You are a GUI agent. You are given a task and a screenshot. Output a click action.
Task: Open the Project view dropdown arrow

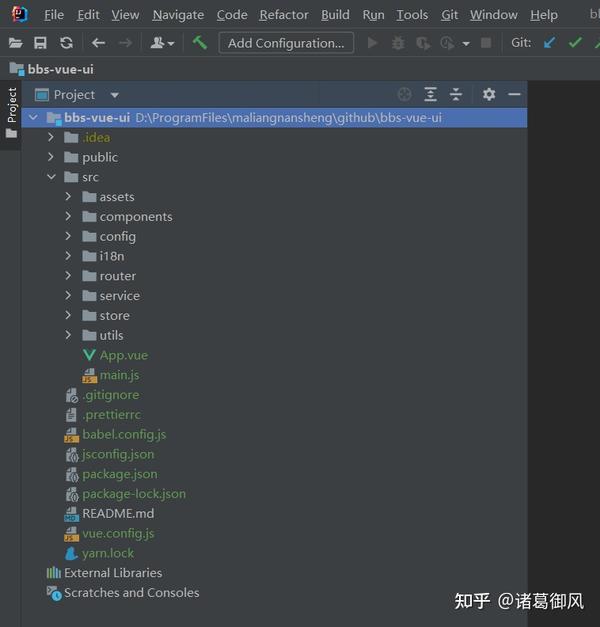pyautogui.click(x=115, y=95)
